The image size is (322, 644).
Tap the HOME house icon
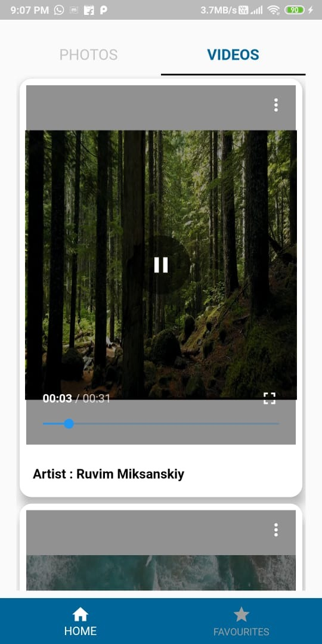coord(80,614)
